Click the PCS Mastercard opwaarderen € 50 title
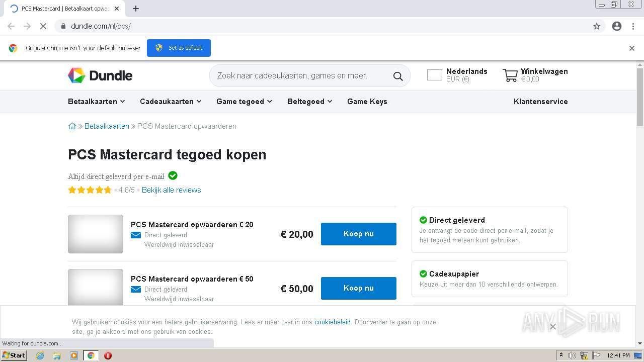644x362 pixels. coord(192,279)
